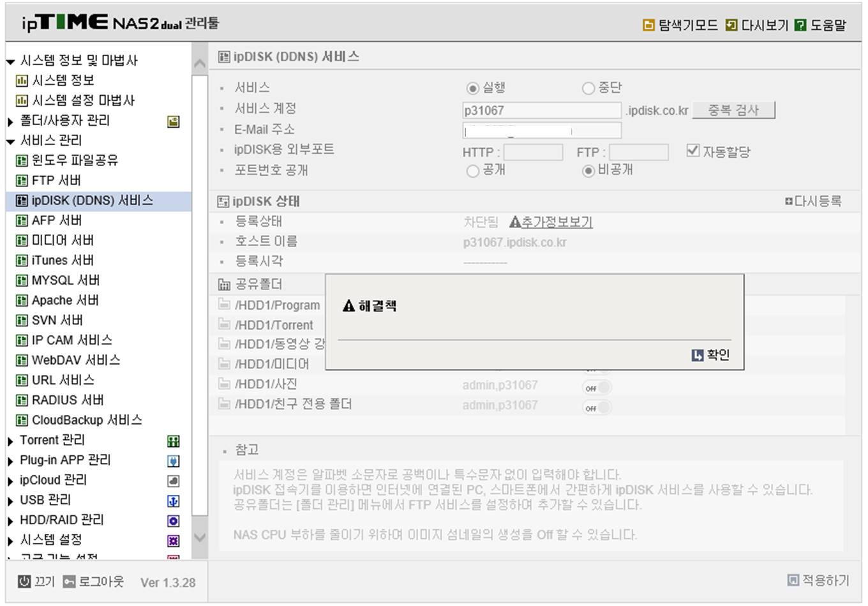The height and width of the screenshot is (606, 868).
Task: Expand the Torrent 관리 section
Action: pyautogui.click(x=10, y=441)
